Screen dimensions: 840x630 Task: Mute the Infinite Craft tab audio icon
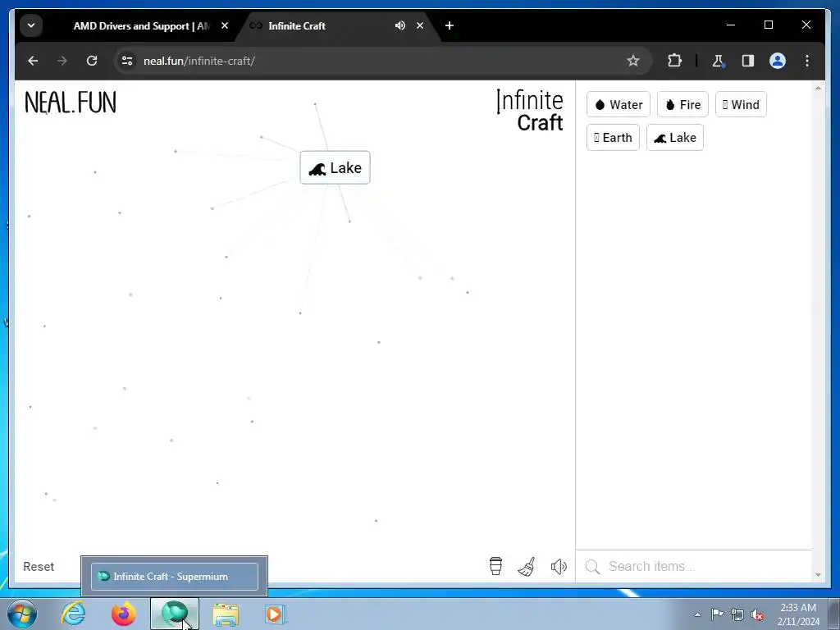(399, 25)
